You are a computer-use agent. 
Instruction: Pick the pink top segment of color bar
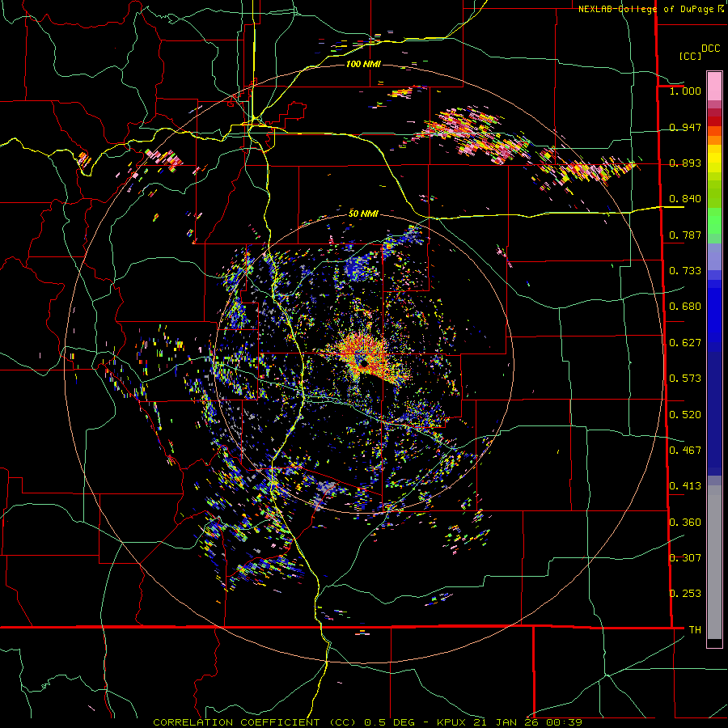714,86
